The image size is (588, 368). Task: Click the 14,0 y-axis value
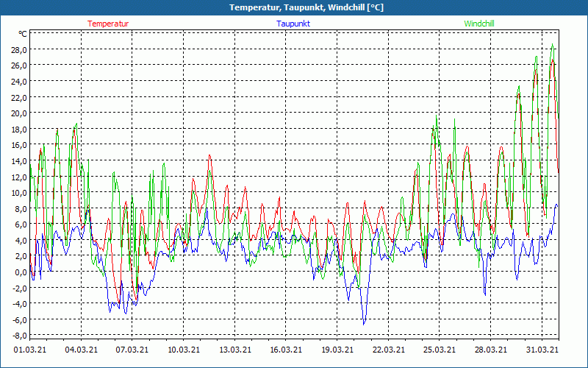click(x=20, y=161)
